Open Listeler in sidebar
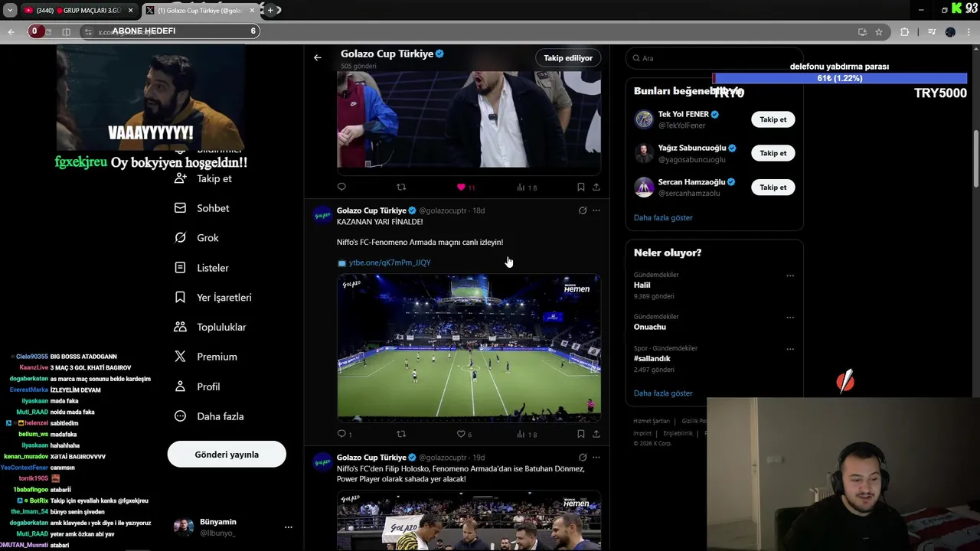Screen dimensions: 980x551 tap(201, 268)
